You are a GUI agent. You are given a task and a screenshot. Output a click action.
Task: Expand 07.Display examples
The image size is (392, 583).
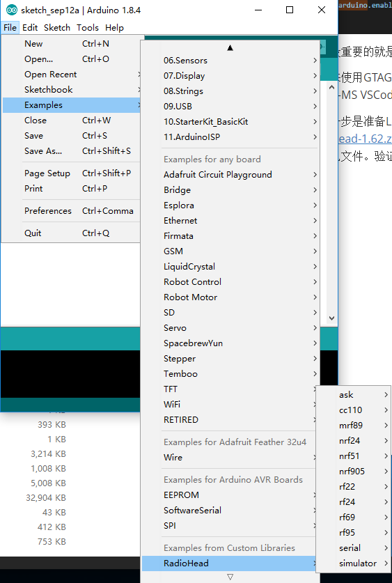230,75
